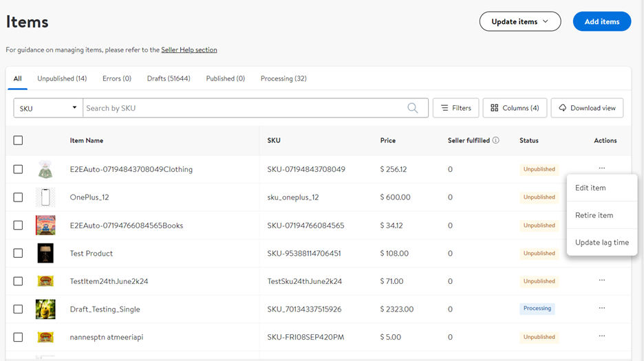Open actions menu for Draft_Testing_Single row

[x=602, y=308]
